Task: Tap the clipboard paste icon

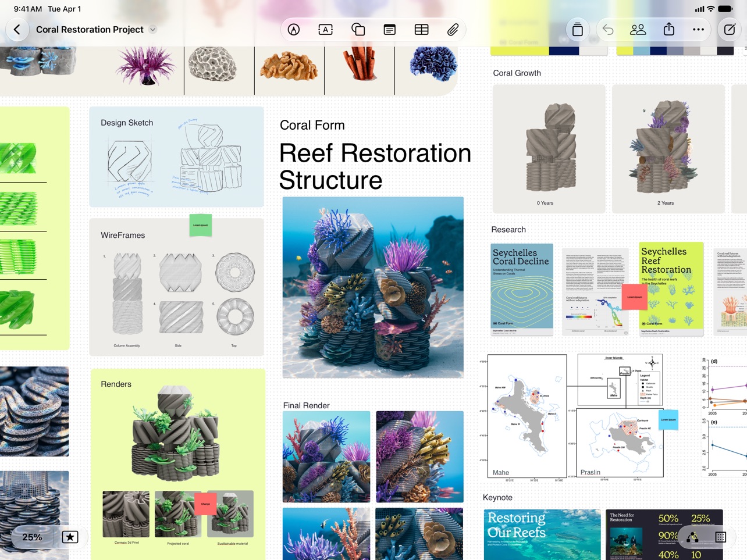Action: [x=578, y=30]
